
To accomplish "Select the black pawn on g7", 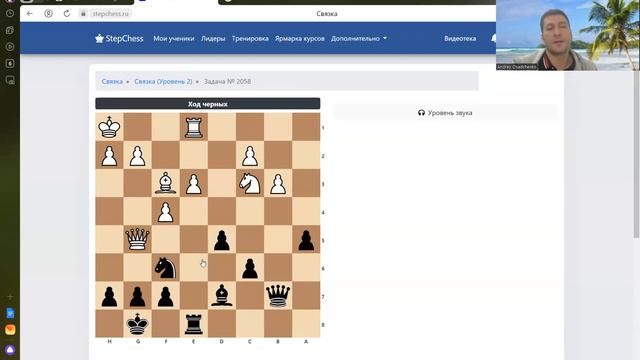I will 138,296.
